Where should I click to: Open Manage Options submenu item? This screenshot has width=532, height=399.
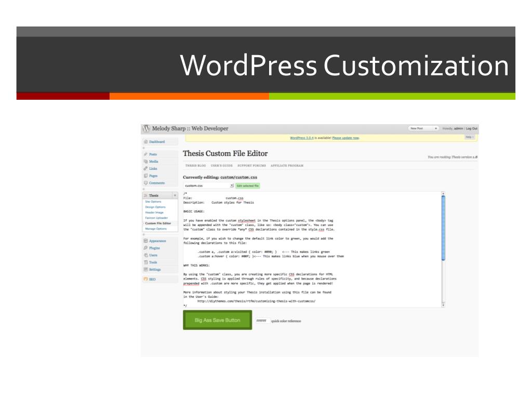[156, 229]
